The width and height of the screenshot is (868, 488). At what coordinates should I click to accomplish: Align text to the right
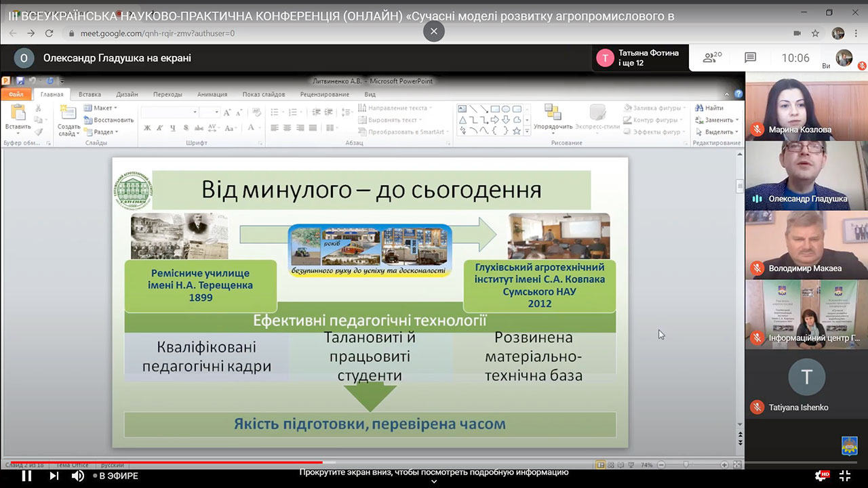(300, 128)
